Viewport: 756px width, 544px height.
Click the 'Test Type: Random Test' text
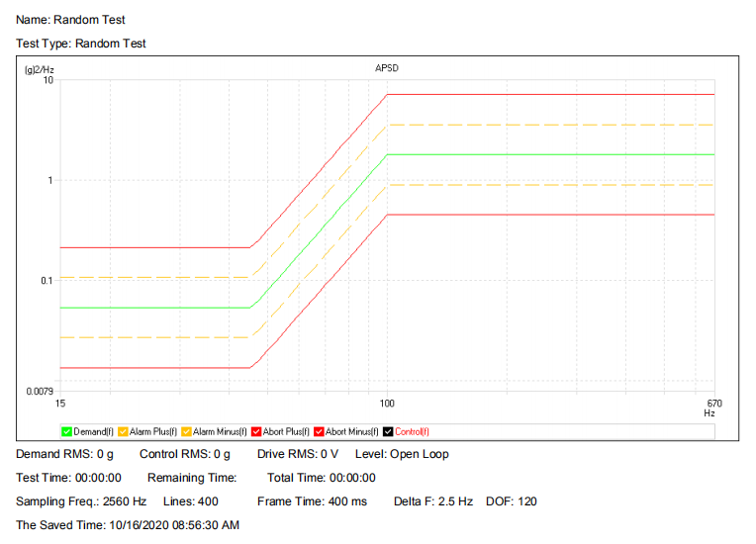pos(81,44)
